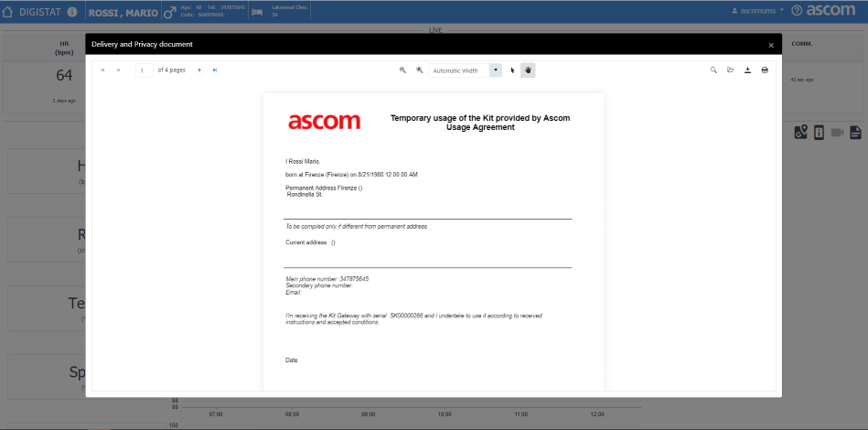
Task: Click the HR value 64
Action: [64, 76]
